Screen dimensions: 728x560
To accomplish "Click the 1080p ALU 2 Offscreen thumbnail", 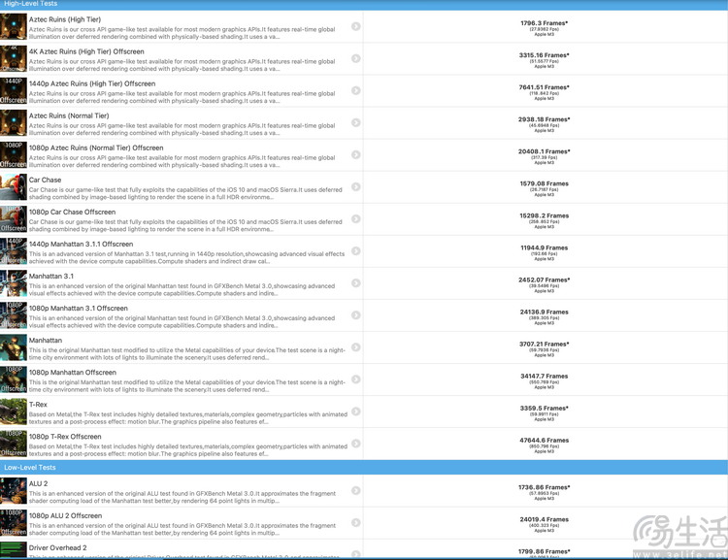I will (x=14, y=522).
